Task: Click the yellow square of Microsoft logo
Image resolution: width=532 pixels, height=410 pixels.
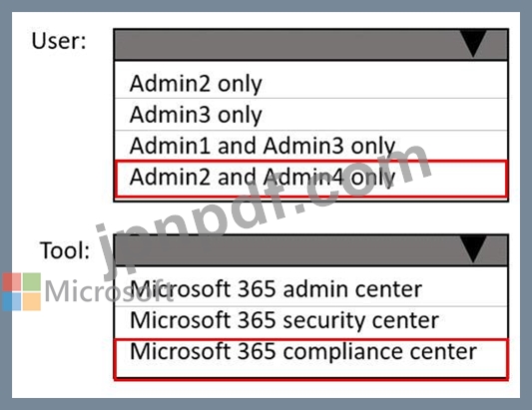Action: pyautogui.click(x=32, y=301)
